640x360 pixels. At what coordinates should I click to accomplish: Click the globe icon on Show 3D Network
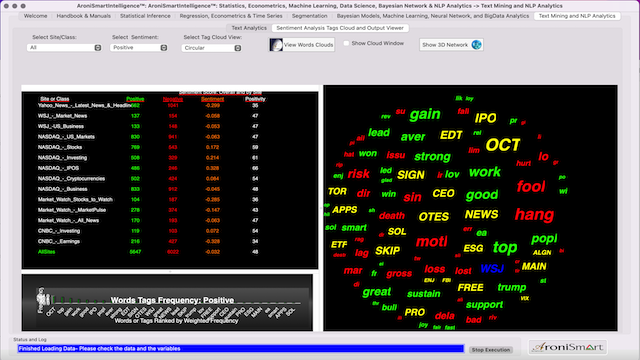(476, 44)
